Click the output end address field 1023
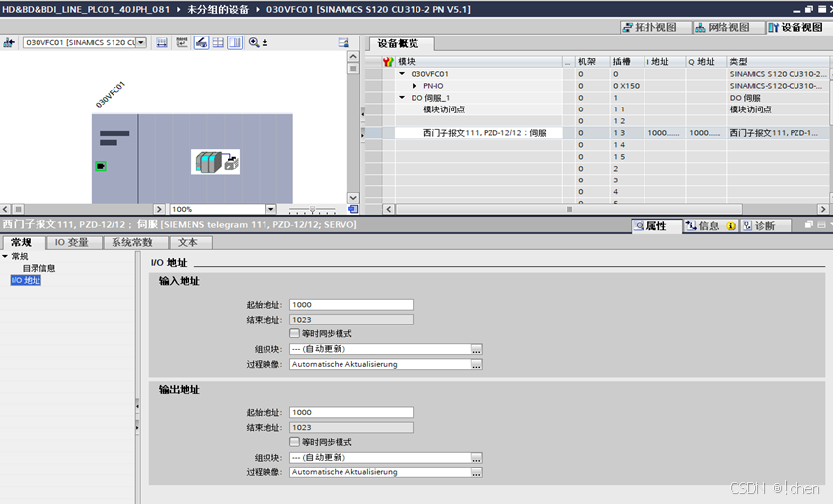The image size is (833, 504). click(x=351, y=427)
